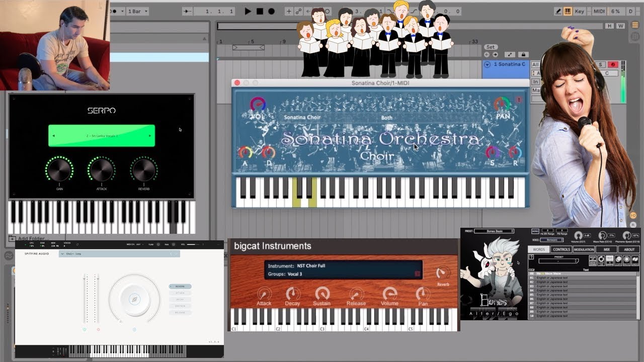Select REVERB option in Spitfire panel
The image size is (644, 362).
180,287
